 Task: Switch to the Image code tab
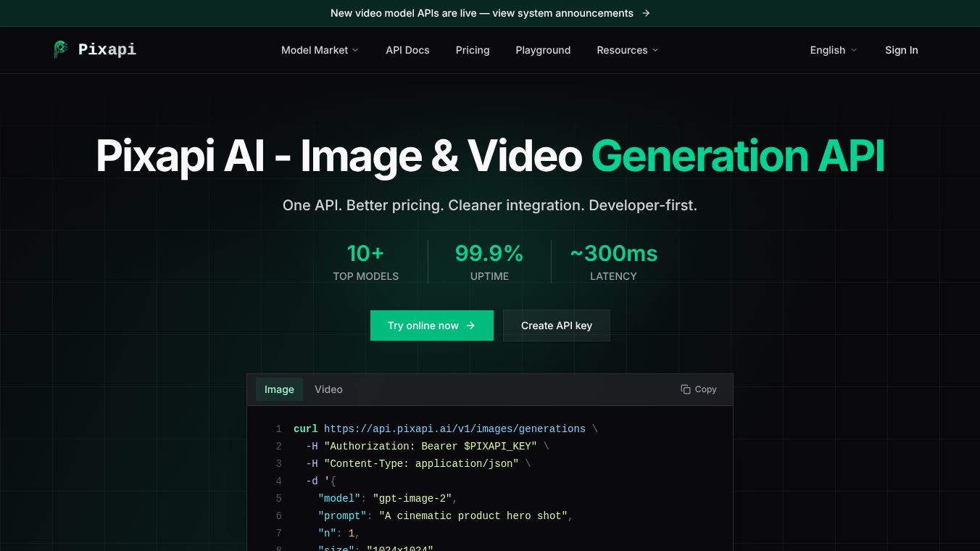coord(279,389)
